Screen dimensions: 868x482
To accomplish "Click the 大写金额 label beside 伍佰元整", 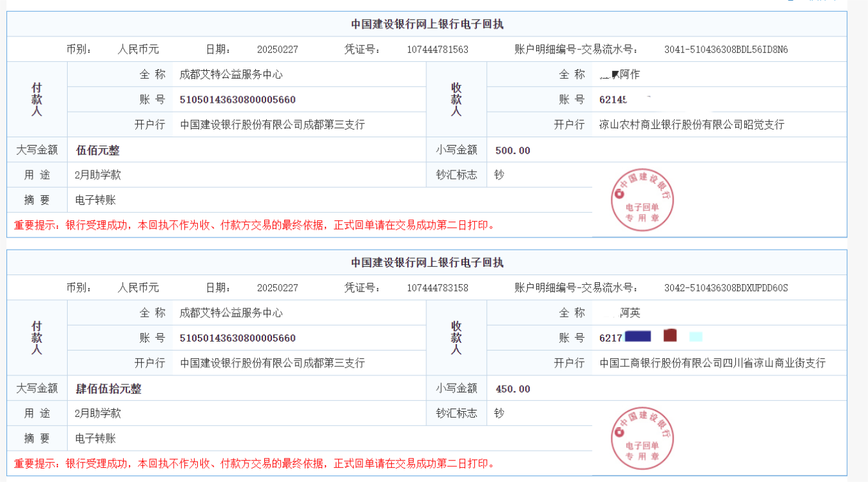I will pyautogui.click(x=37, y=150).
